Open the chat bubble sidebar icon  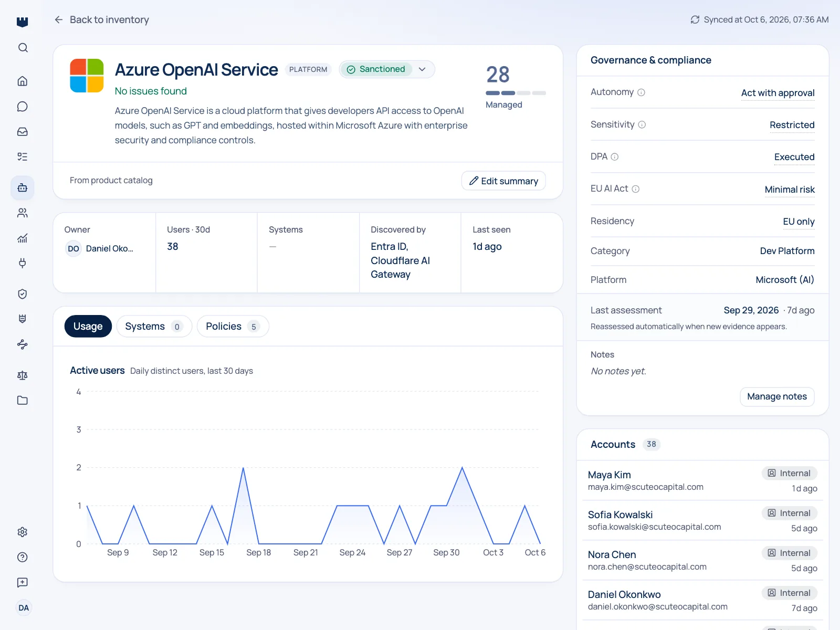coord(23,107)
